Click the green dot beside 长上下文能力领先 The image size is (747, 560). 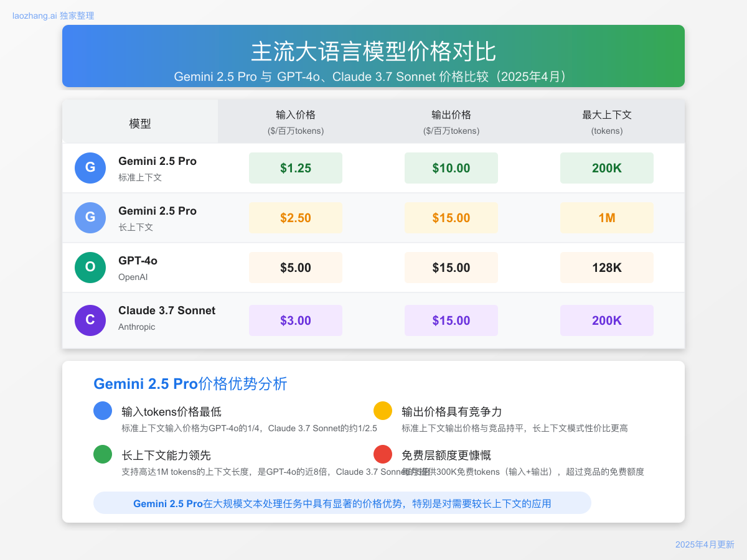(103, 454)
